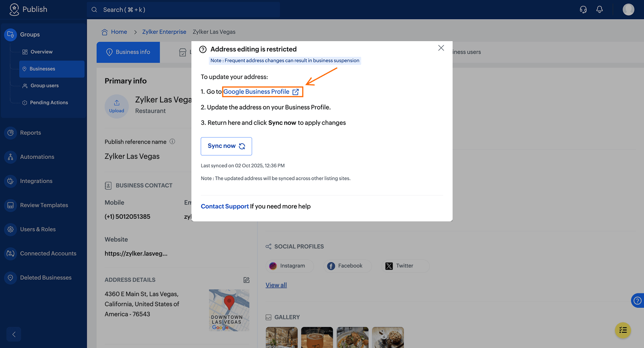Click the Upload business logo button
This screenshot has width=644, height=348.
coord(117,106)
